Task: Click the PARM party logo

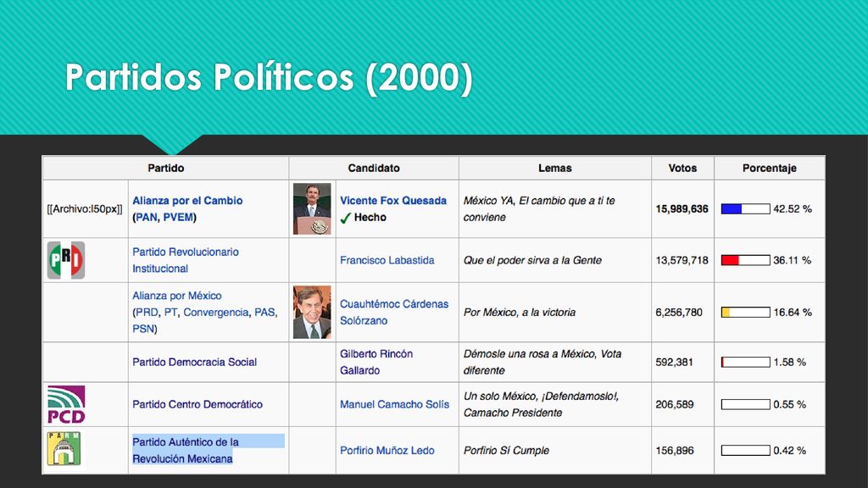Action: (x=64, y=449)
